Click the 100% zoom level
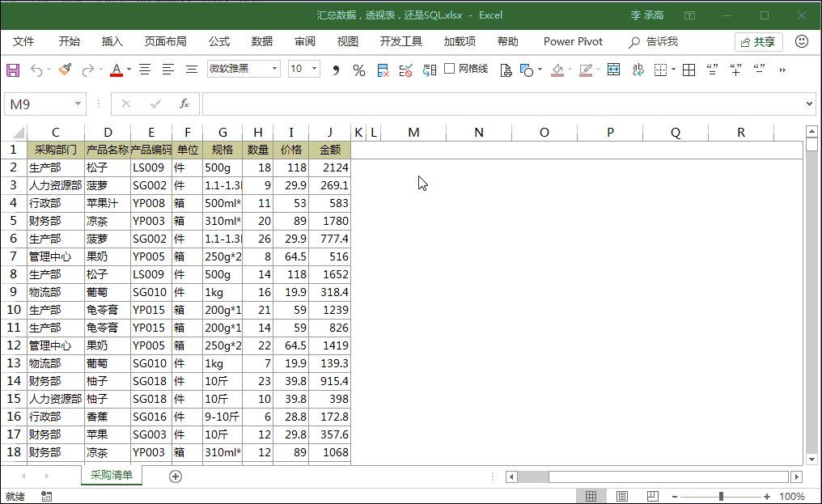Viewport: 822px width, 504px height. (791, 496)
